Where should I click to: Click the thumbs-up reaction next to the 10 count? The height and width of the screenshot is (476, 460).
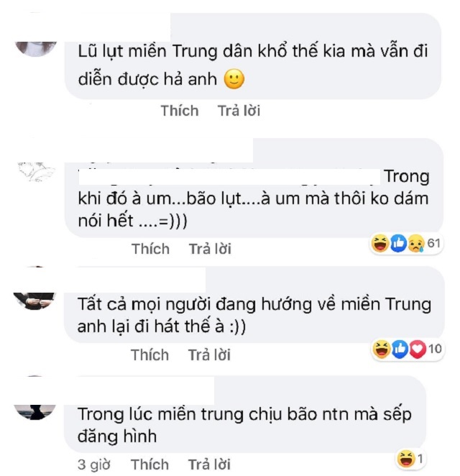pos(400,349)
